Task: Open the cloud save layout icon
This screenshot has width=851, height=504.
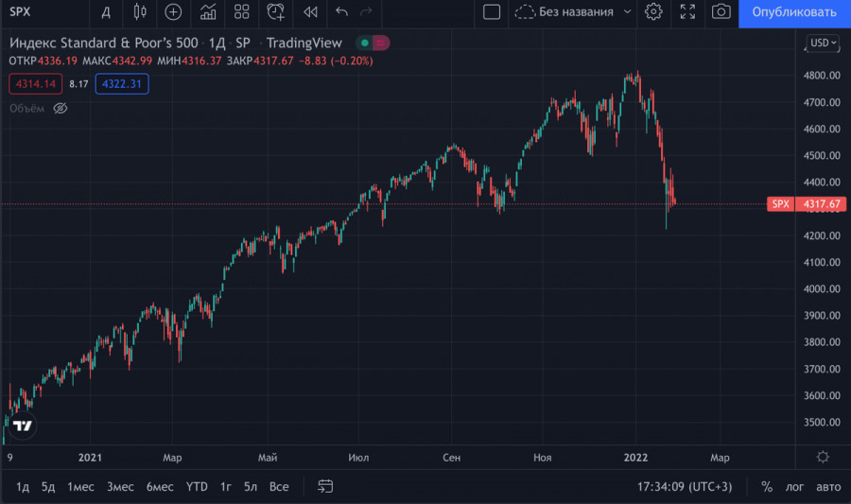Action: [525, 12]
